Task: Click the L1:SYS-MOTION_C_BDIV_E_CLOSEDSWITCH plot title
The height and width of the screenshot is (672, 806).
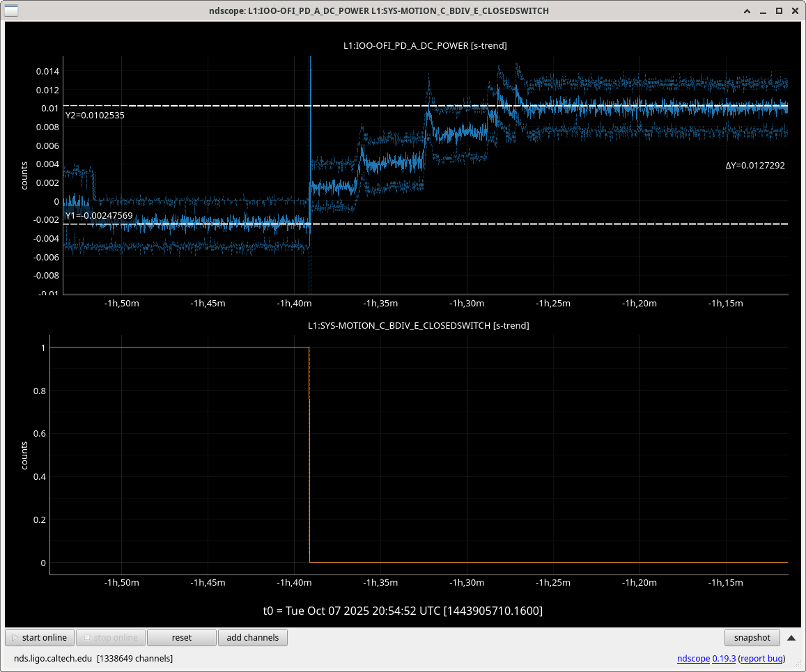Action: coord(418,325)
